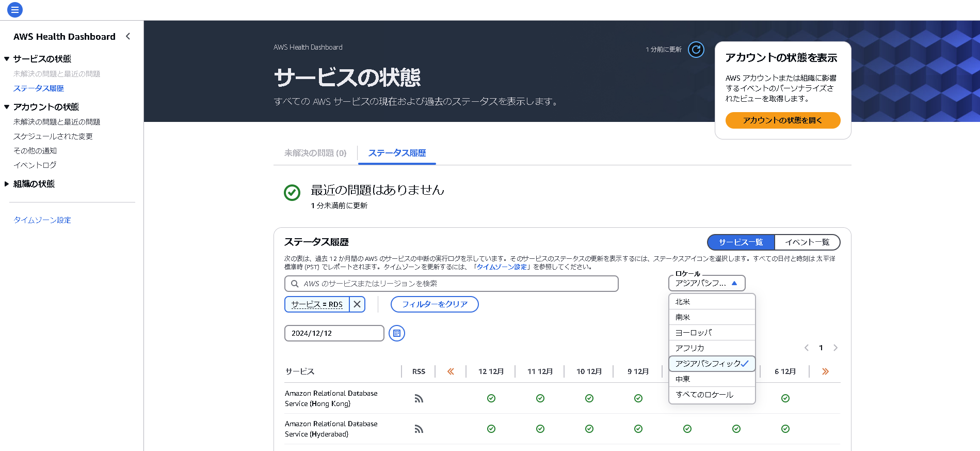Open account 未解決の問題と最近の問題 in sidebar

pyautogui.click(x=57, y=122)
